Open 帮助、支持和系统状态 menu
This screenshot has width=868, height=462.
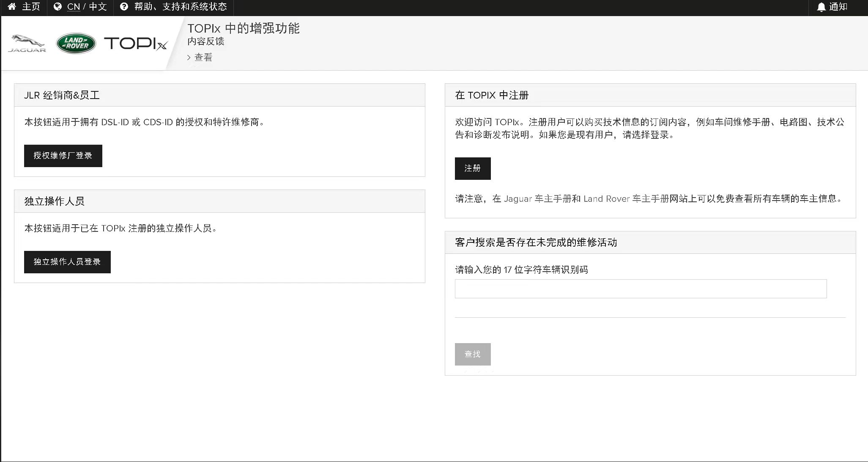pos(181,7)
